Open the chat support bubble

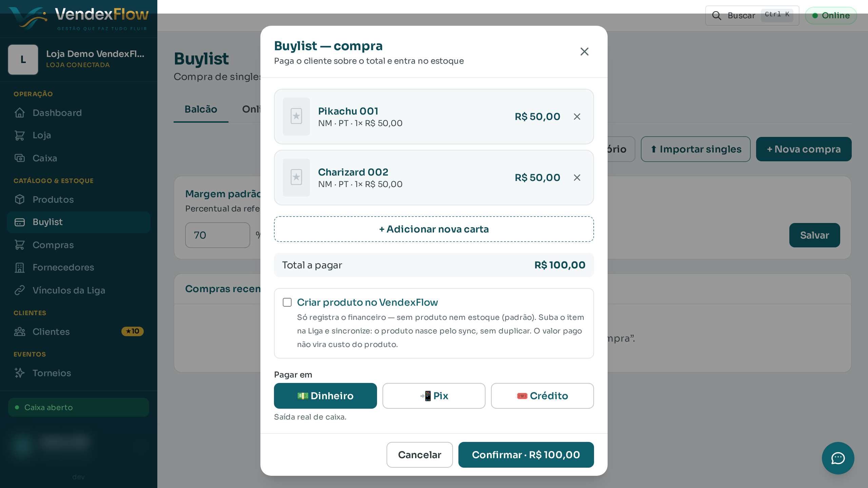pos(838,458)
